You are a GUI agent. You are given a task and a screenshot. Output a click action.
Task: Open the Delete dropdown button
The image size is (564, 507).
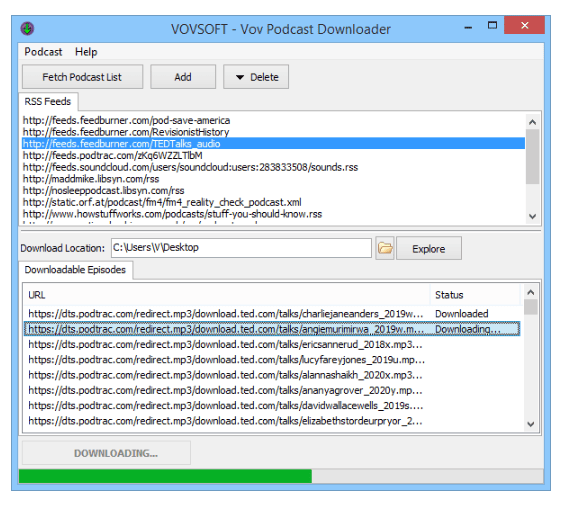tap(256, 77)
